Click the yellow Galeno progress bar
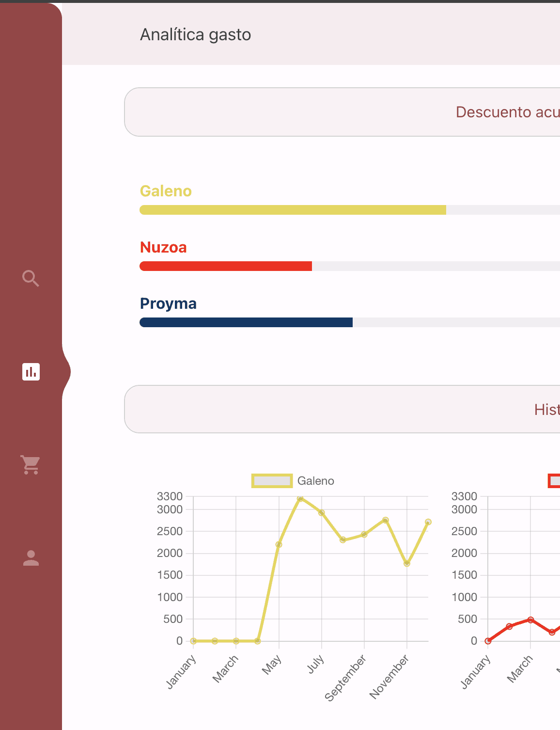 click(x=293, y=210)
